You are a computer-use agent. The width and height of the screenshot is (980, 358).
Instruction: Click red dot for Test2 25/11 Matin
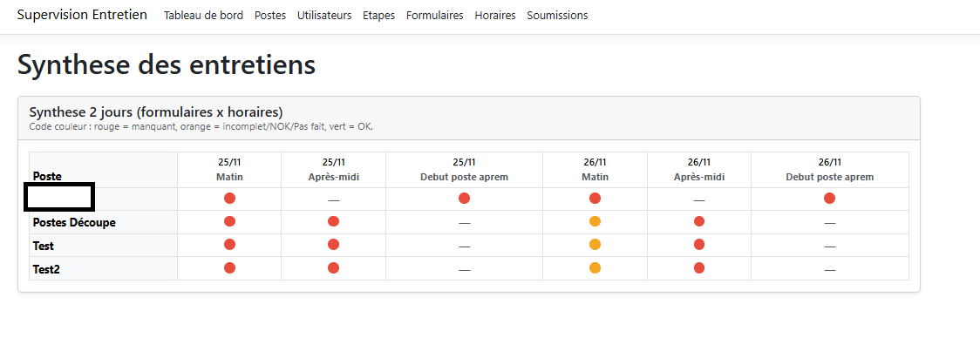click(x=229, y=268)
